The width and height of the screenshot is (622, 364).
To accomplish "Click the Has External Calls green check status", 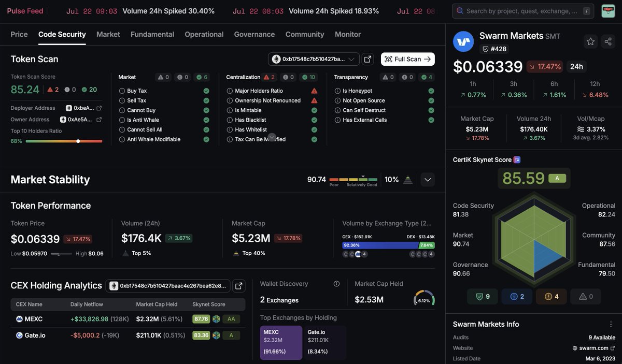I will pos(431,120).
